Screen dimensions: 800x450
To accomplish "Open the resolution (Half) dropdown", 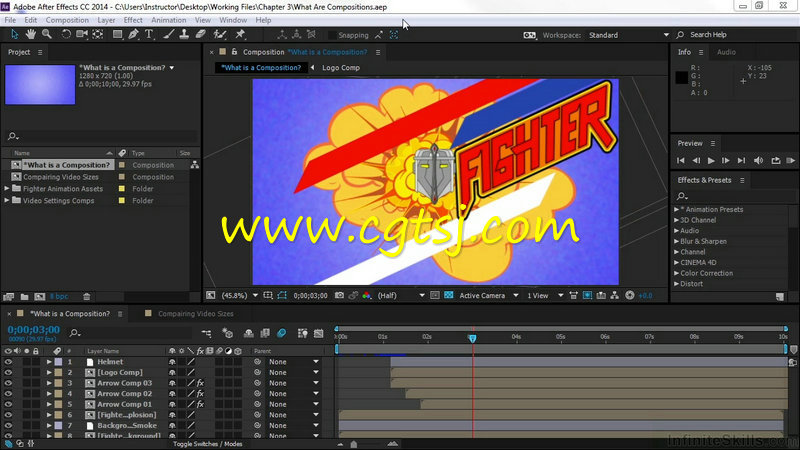I will pos(401,295).
